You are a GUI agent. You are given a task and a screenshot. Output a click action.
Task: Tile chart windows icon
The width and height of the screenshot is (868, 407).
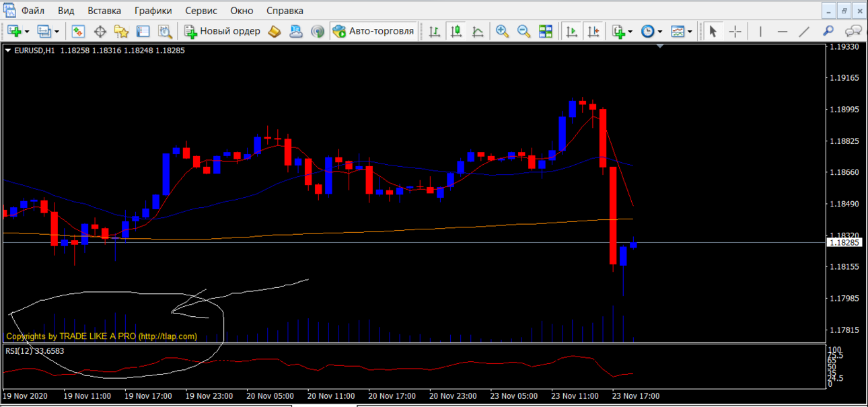(x=546, y=31)
